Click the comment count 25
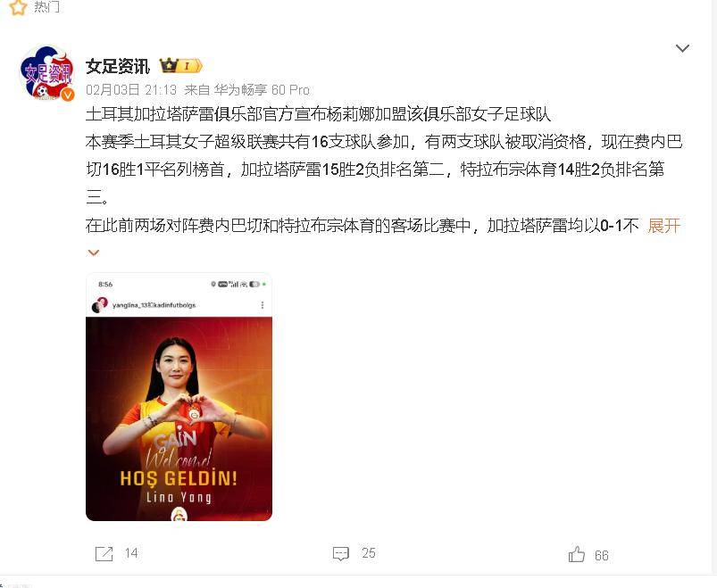717x588 pixels. point(369,553)
